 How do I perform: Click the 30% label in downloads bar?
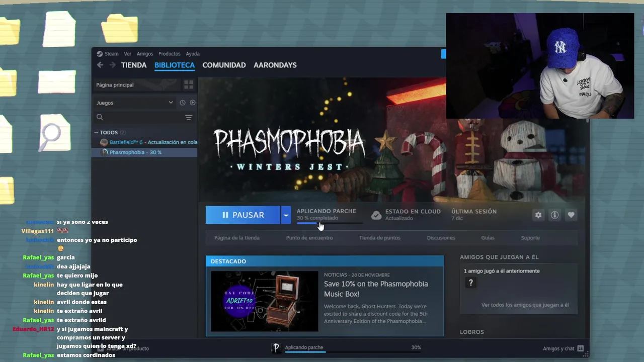coord(416,347)
